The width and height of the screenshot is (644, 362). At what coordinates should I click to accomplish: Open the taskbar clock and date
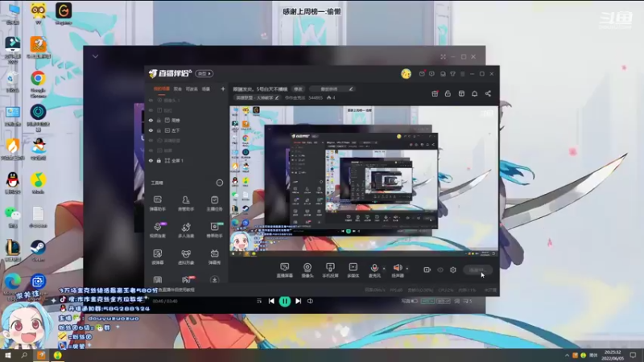pos(613,355)
